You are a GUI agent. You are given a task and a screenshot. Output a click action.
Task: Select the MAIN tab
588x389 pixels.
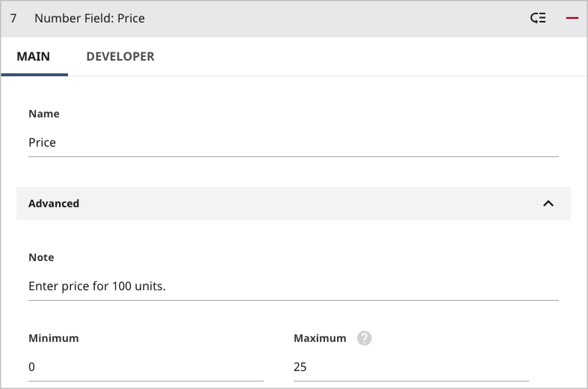(x=34, y=56)
